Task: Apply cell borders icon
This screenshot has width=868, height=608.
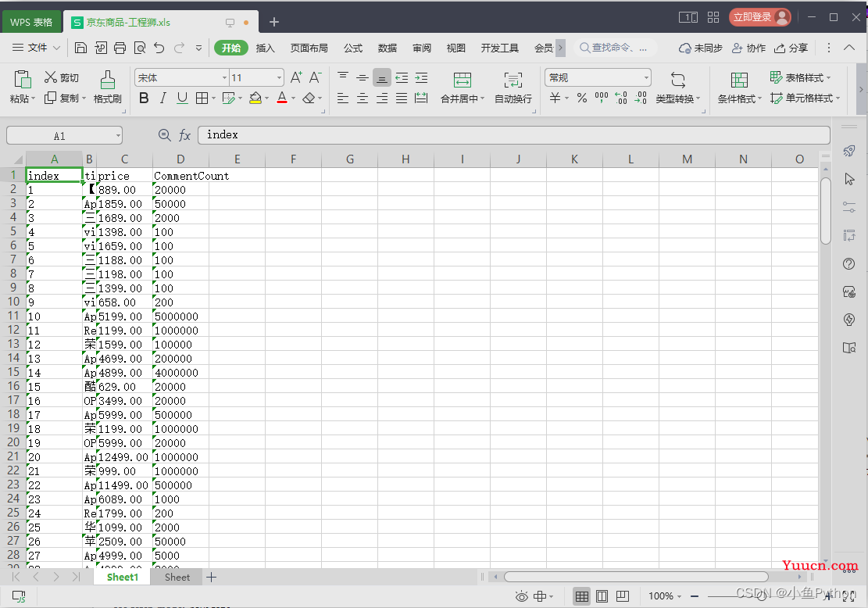Action: 202,98
